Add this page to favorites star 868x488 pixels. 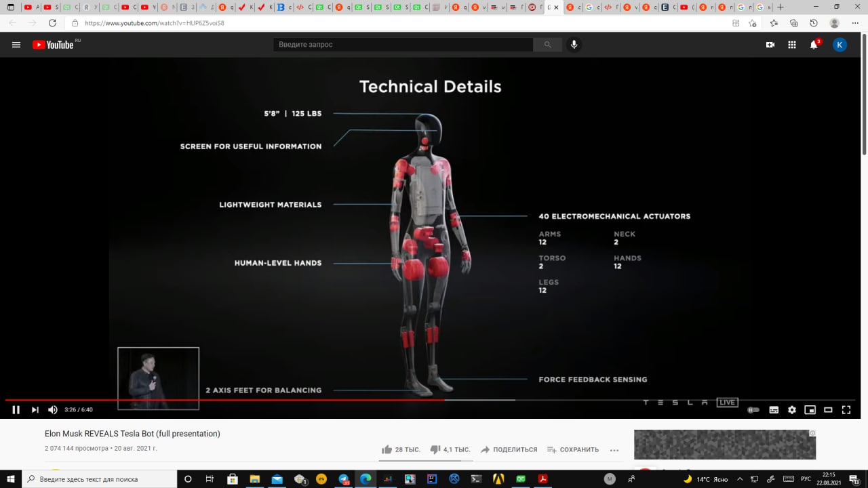pos(753,23)
